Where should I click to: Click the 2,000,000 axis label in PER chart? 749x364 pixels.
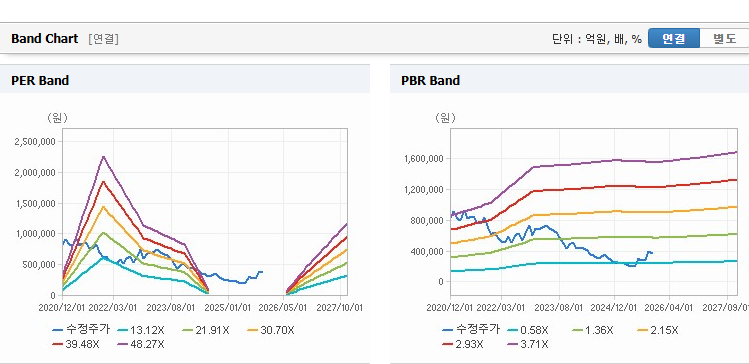tap(35, 172)
